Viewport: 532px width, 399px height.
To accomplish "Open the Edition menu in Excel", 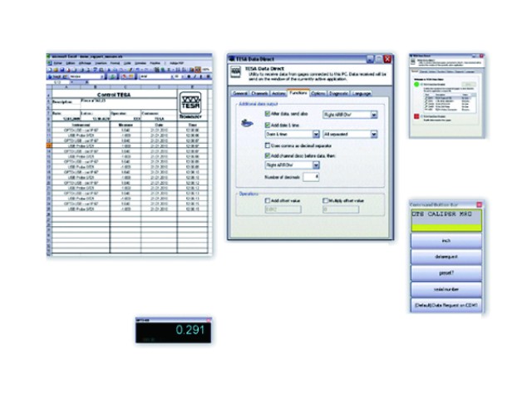I will click(x=71, y=63).
